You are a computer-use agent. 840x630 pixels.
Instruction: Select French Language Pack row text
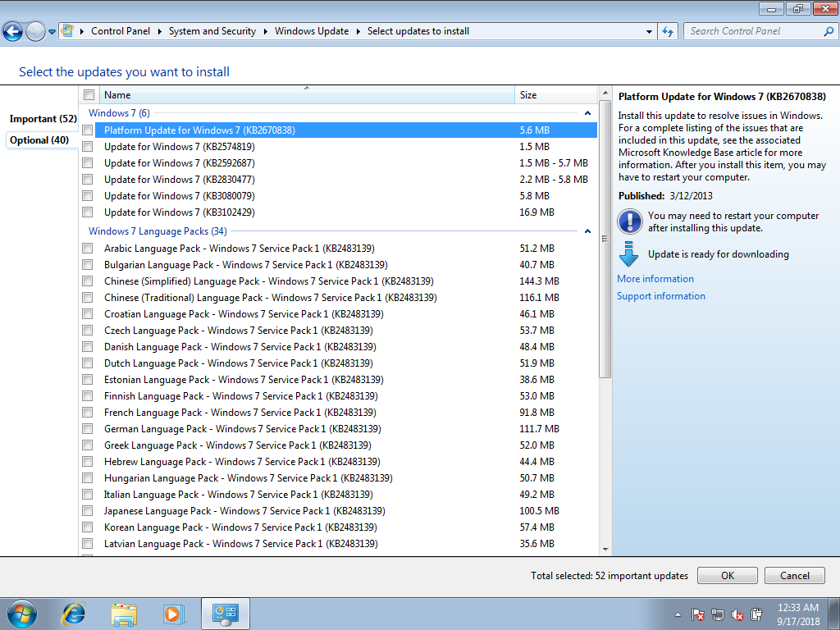point(240,413)
